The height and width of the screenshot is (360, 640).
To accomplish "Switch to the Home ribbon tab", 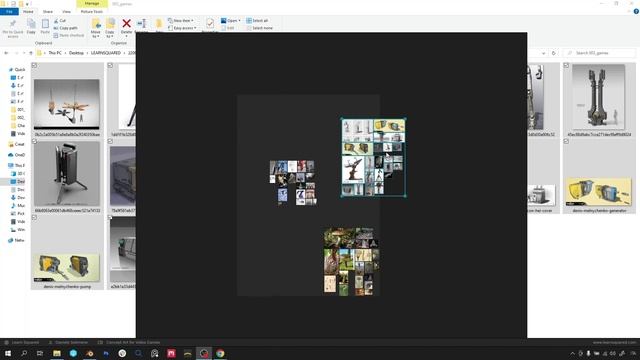I will (x=28, y=11).
